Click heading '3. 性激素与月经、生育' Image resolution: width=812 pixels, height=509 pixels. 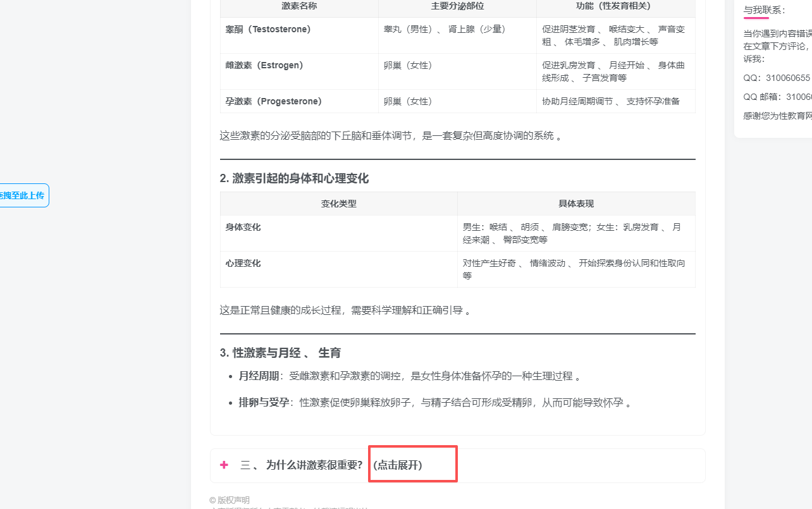280,353
